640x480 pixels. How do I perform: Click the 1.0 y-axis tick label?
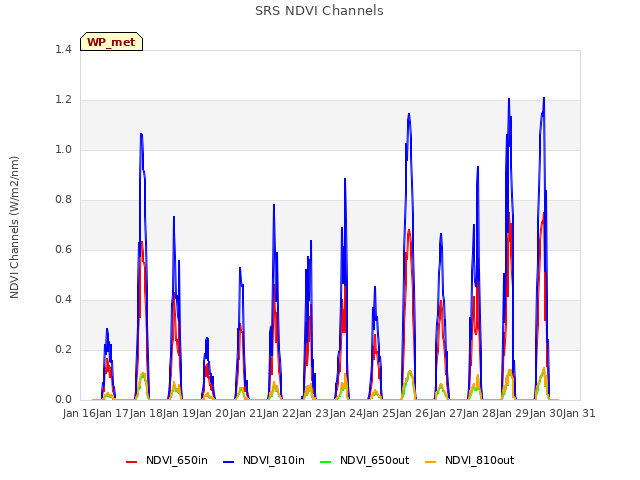[x=63, y=149]
